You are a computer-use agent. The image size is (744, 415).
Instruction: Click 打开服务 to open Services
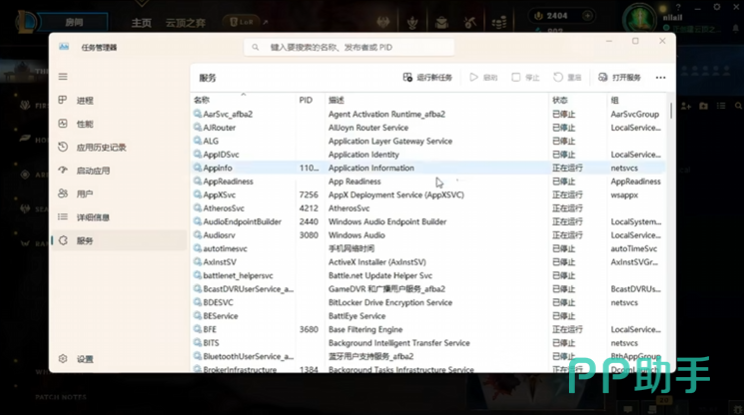[619, 77]
